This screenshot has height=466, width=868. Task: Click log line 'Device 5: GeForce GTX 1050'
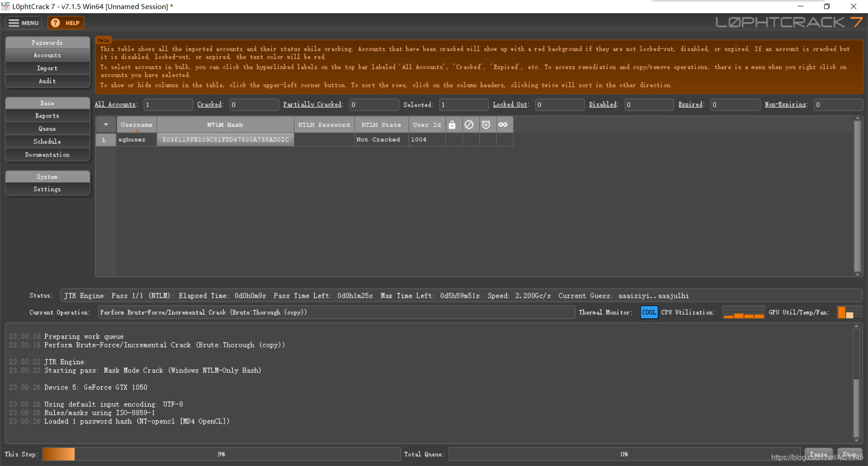(x=96, y=387)
